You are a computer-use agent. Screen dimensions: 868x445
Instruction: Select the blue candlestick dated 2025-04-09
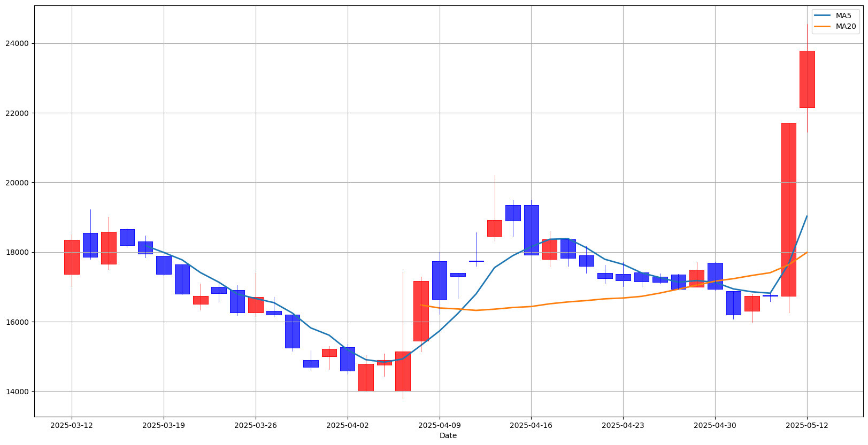440,280
